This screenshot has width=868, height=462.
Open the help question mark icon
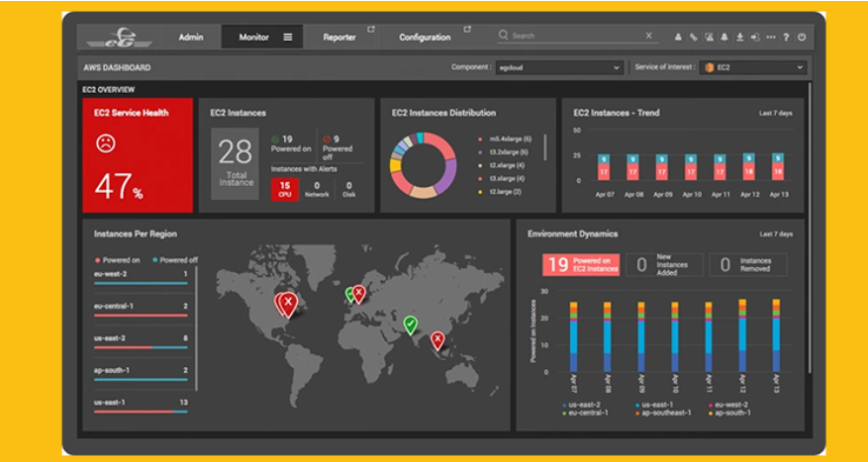tap(786, 37)
